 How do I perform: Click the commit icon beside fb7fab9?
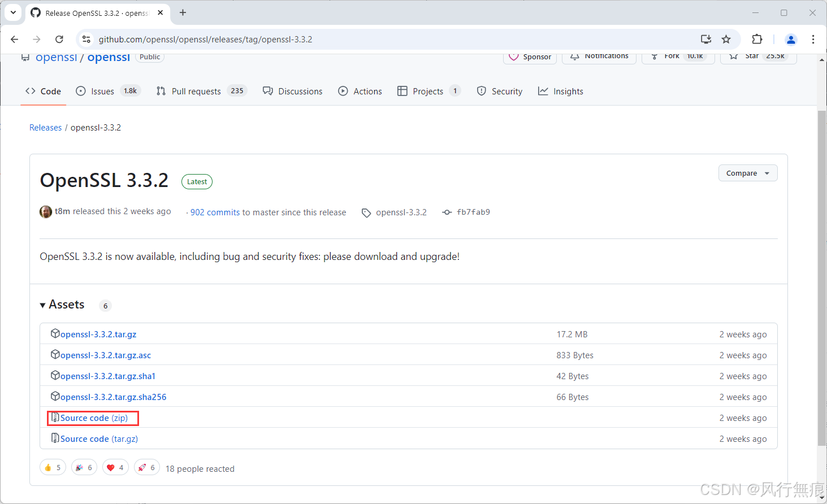(447, 212)
